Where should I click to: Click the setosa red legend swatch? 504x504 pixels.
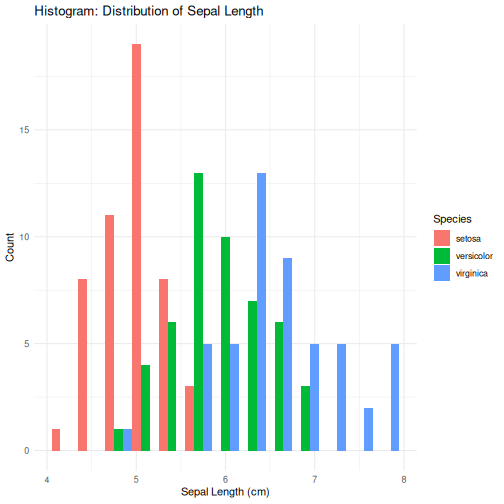(x=442, y=238)
